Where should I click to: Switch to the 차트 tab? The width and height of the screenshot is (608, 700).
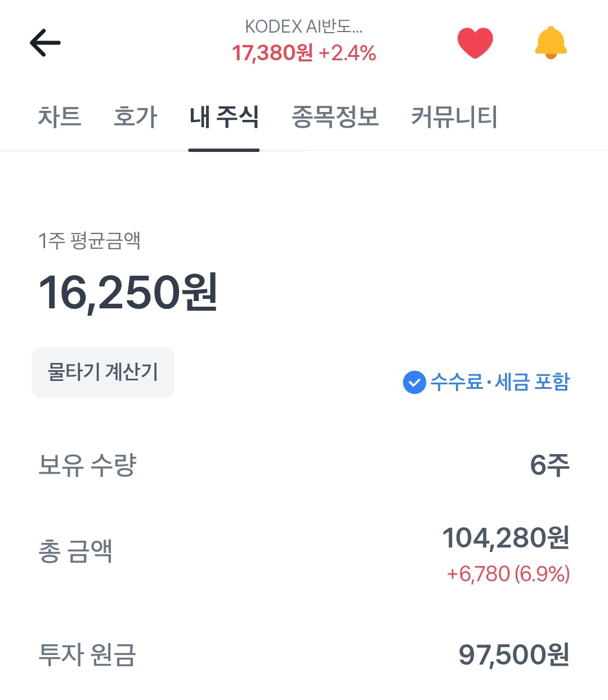click(x=60, y=117)
